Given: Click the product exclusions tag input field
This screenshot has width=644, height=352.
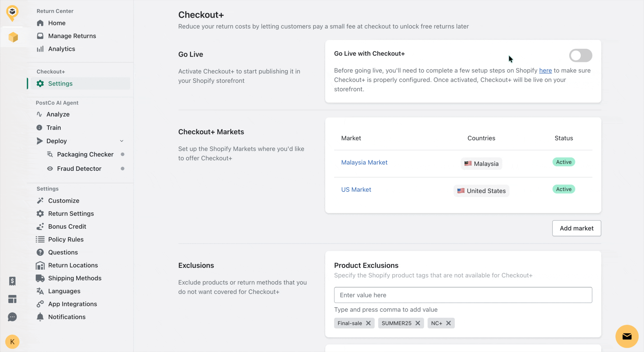Looking at the screenshot, I should [x=463, y=295].
